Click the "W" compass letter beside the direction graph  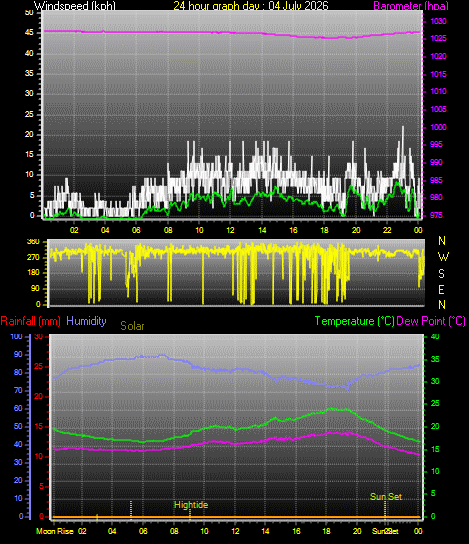(x=443, y=257)
